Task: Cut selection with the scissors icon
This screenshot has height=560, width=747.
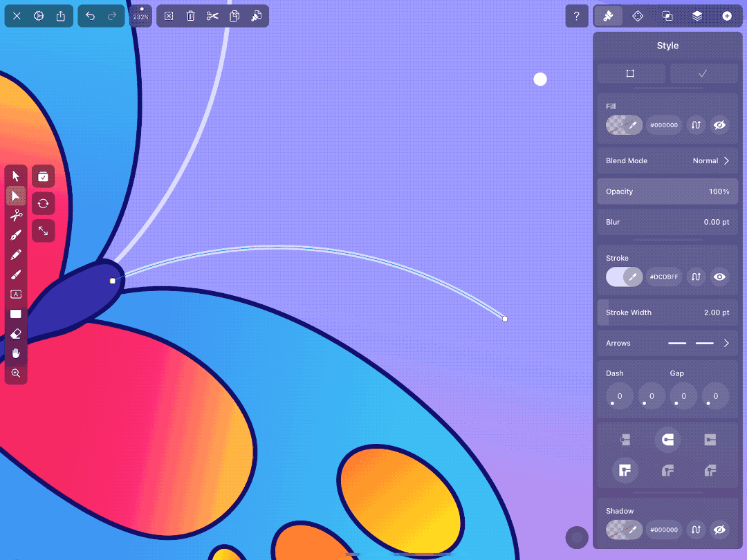Action: point(212,16)
